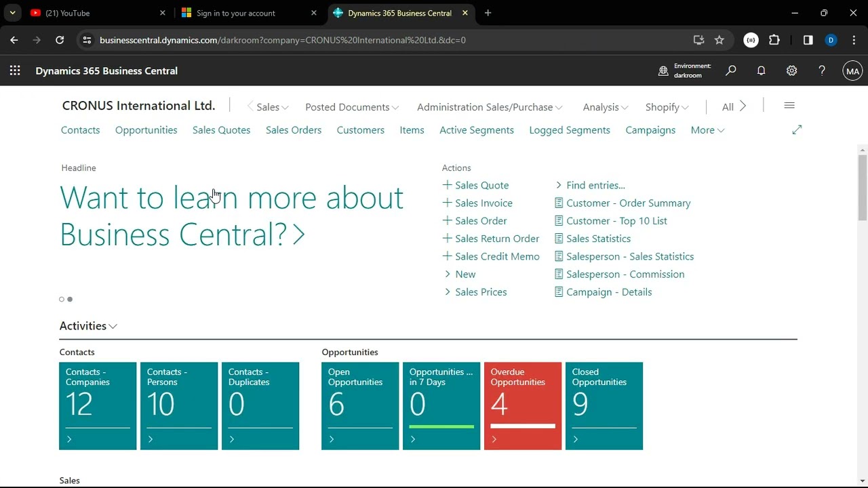Open the MA user account avatar

coord(852,70)
